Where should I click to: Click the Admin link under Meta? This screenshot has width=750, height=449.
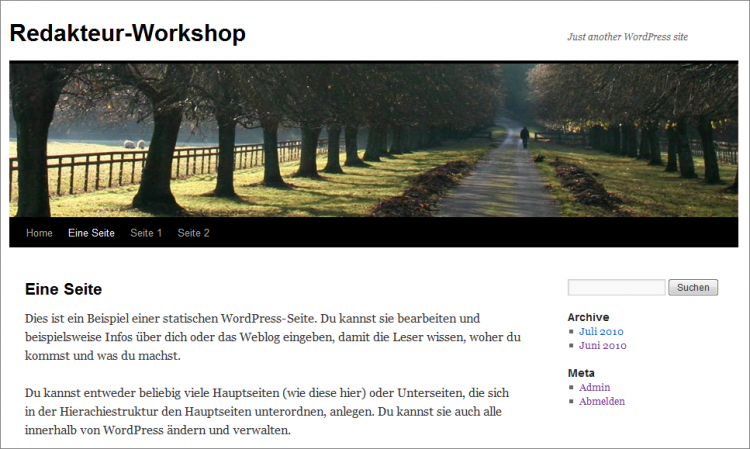tap(594, 387)
